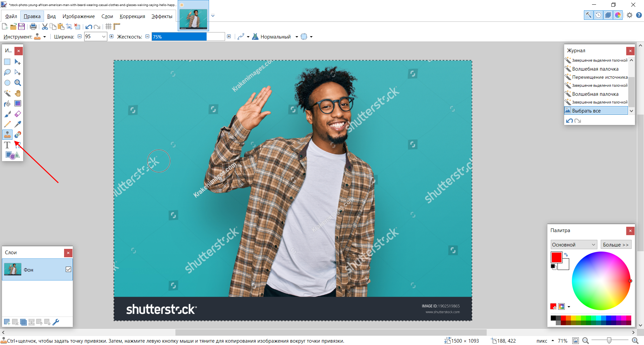Viewport: 644px width, 345px height.
Task: Open the Вид menu
Action: [x=51, y=16]
